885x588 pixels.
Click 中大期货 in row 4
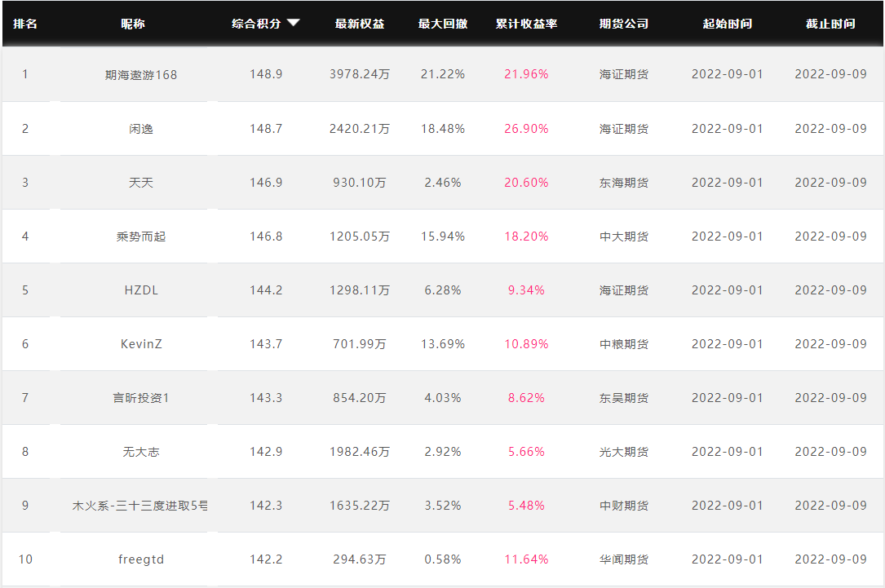624,237
